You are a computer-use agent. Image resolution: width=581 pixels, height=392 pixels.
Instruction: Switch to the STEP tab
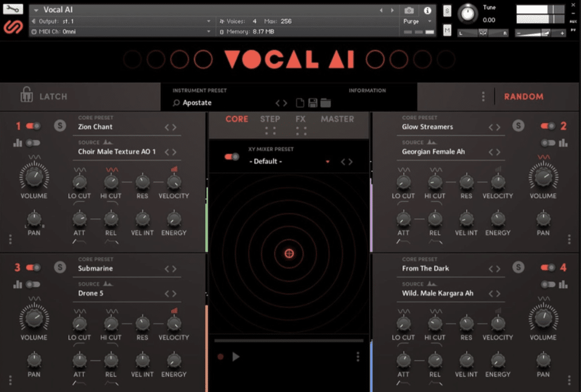[270, 119]
